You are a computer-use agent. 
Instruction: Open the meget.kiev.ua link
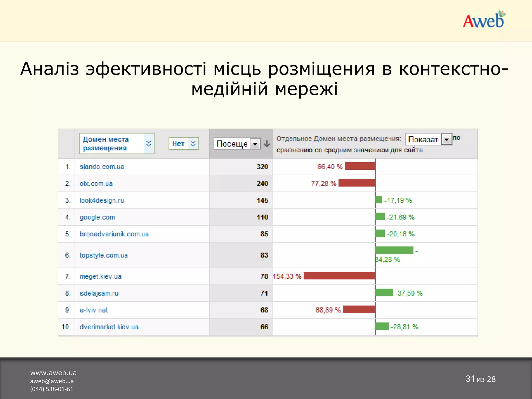101,276
